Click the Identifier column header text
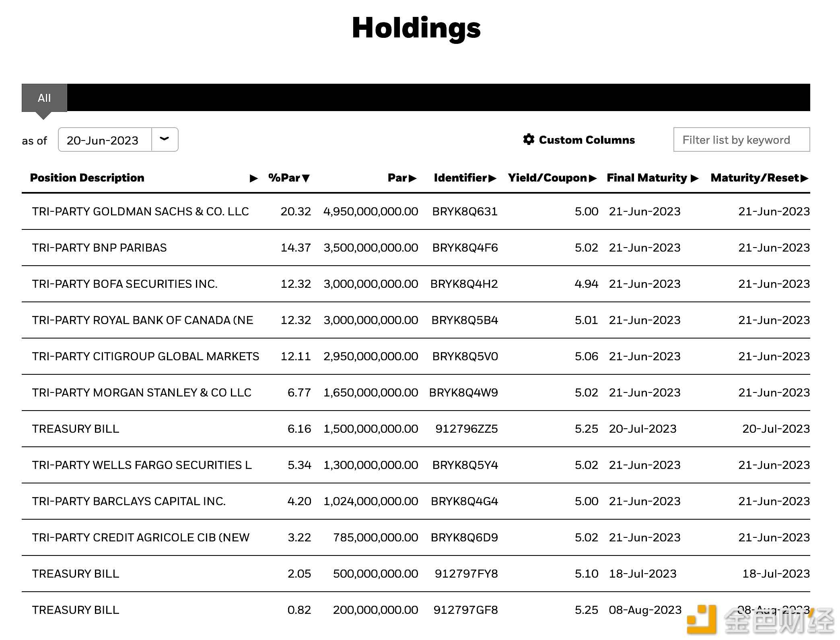Screen dimensions: 840x640 tap(460, 178)
